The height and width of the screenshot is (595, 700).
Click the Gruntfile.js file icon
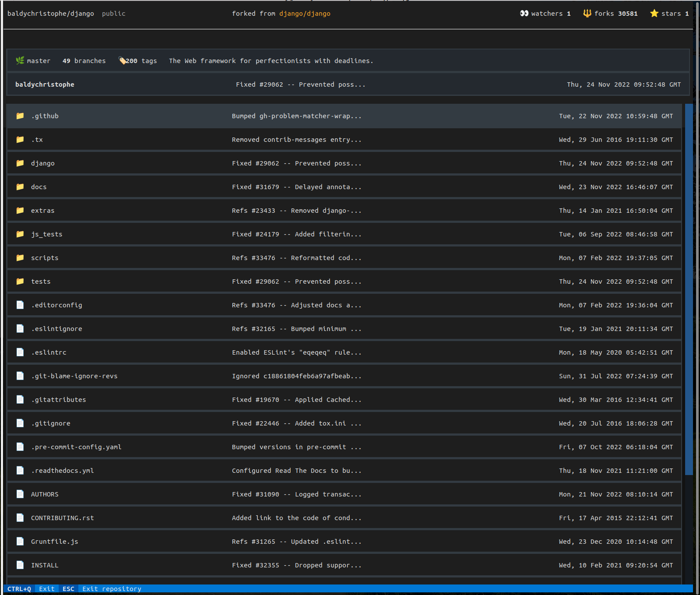[20, 541]
